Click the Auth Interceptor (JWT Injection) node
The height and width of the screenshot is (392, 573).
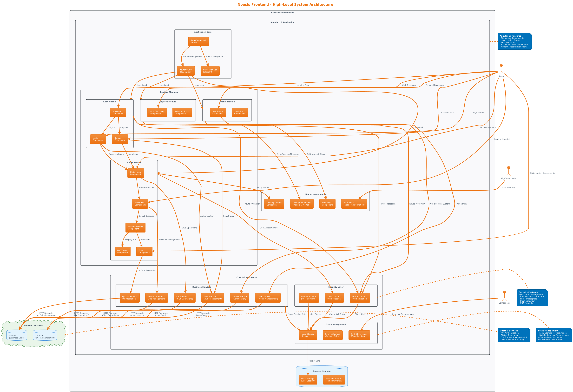[x=309, y=298]
